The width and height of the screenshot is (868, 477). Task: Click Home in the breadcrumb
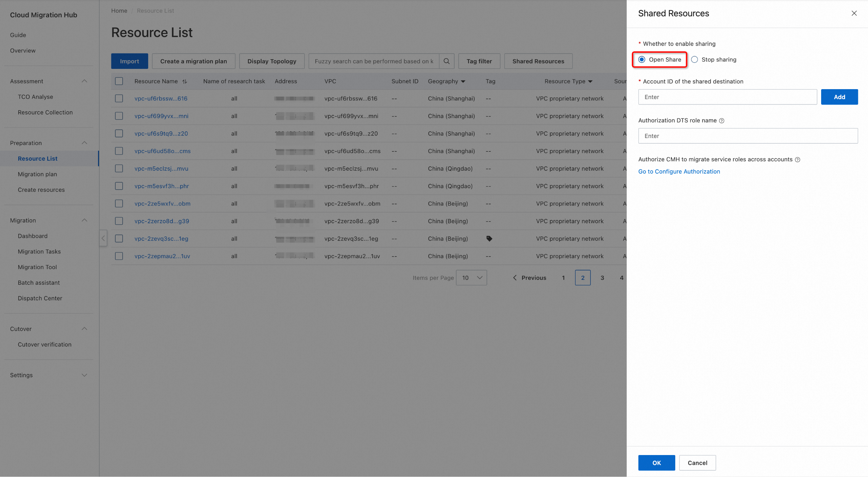(119, 11)
